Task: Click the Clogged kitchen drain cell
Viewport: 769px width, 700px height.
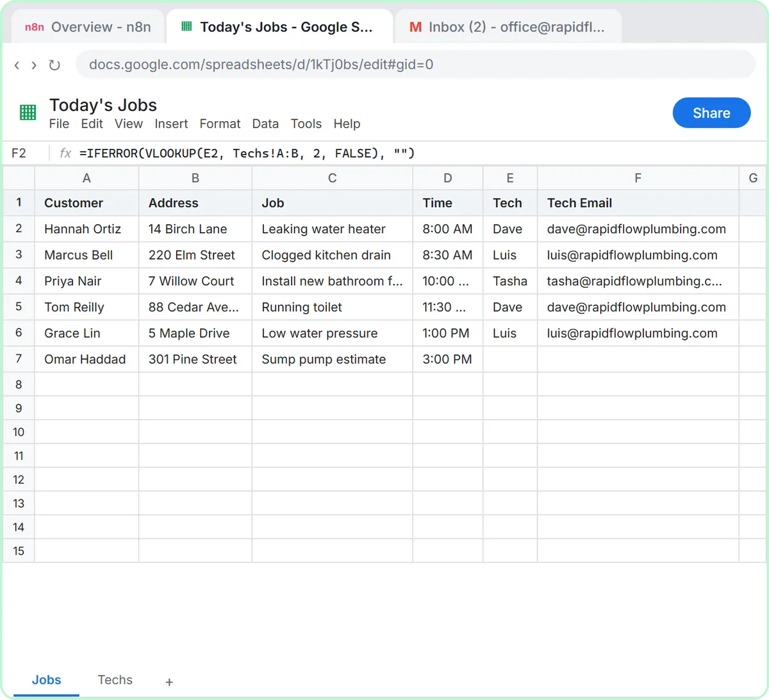Action: 333,255
